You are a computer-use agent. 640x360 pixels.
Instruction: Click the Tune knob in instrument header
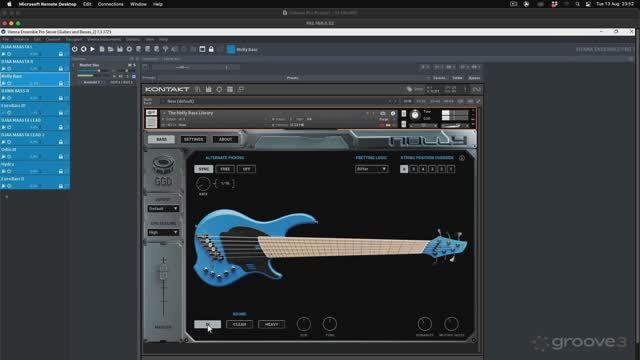(x=415, y=115)
